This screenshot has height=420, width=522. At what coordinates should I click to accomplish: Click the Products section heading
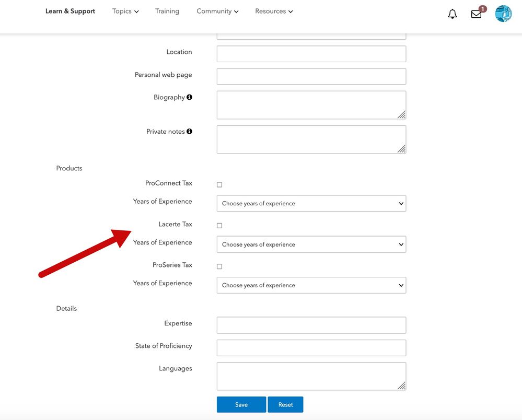(x=69, y=168)
